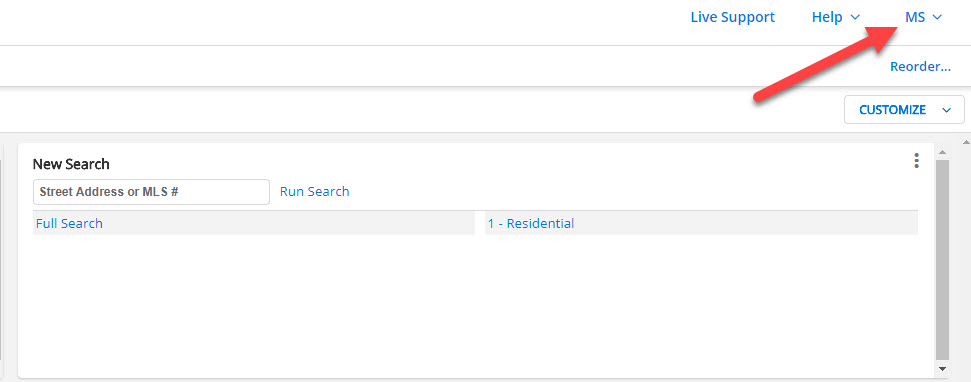Click the New Search widget scrollbar down arrow
Image resolution: width=971 pixels, height=382 pixels.
point(943,368)
